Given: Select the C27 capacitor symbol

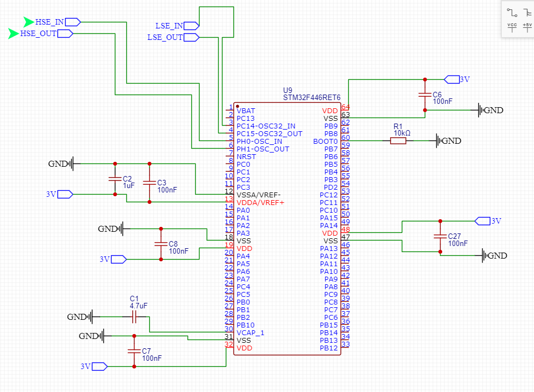Looking at the screenshot, I should pos(441,236).
